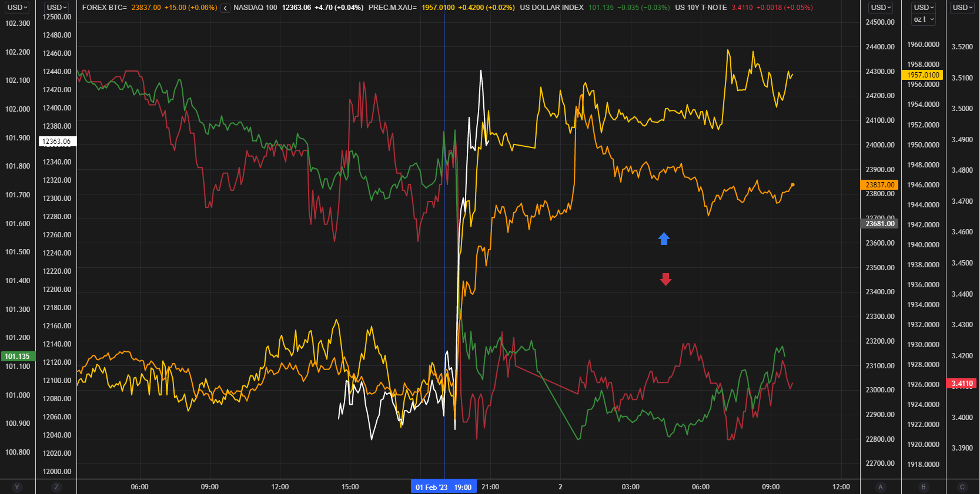Expand the oz t unit dropdown
Viewport: 980px width, 494px height.
pyautogui.click(x=924, y=19)
